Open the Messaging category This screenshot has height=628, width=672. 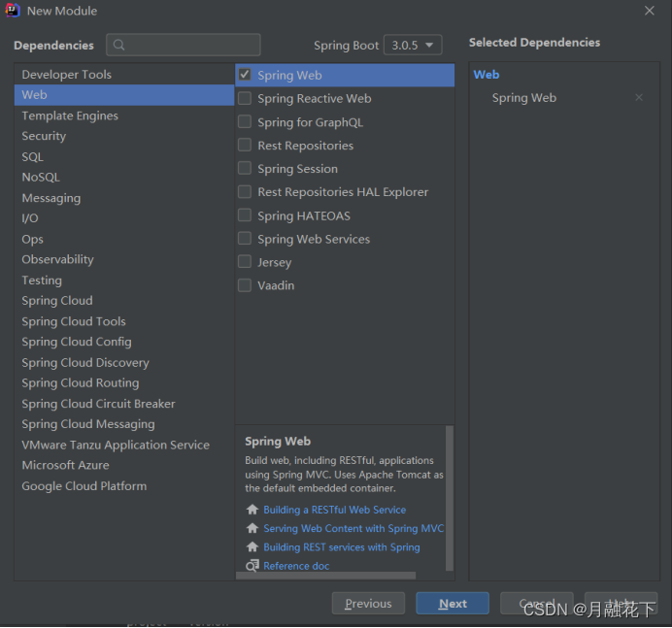[124, 198]
